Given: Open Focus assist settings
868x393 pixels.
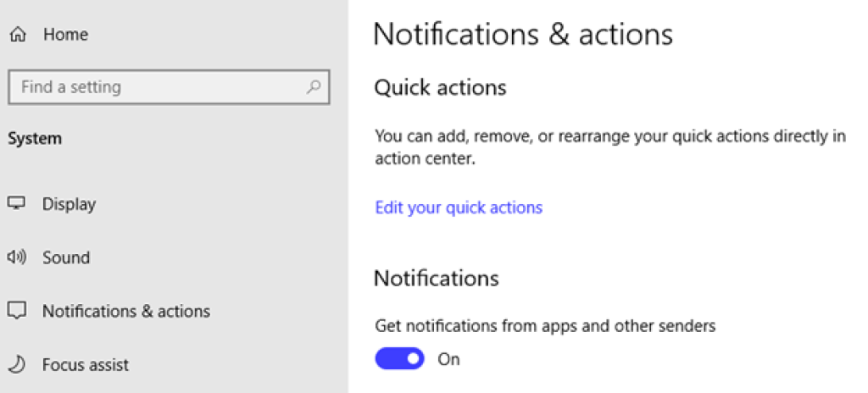Looking at the screenshot, I should pos(86,365).
